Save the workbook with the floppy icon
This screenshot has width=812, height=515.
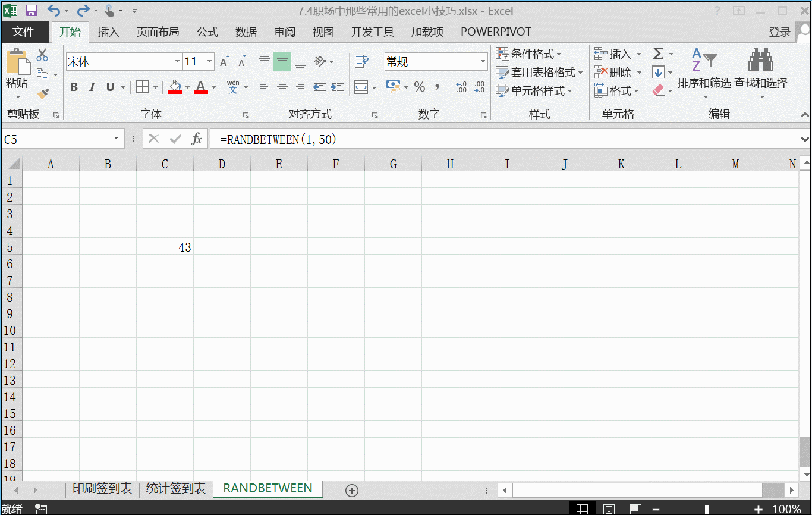[32, 11]
